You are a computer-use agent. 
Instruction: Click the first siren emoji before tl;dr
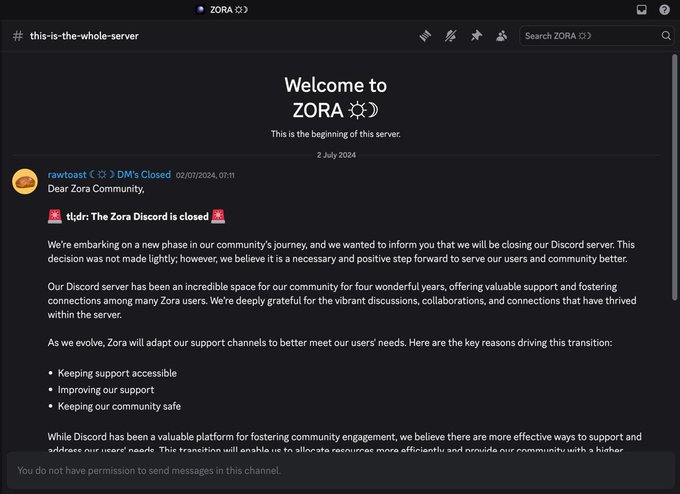pos(55,216)
